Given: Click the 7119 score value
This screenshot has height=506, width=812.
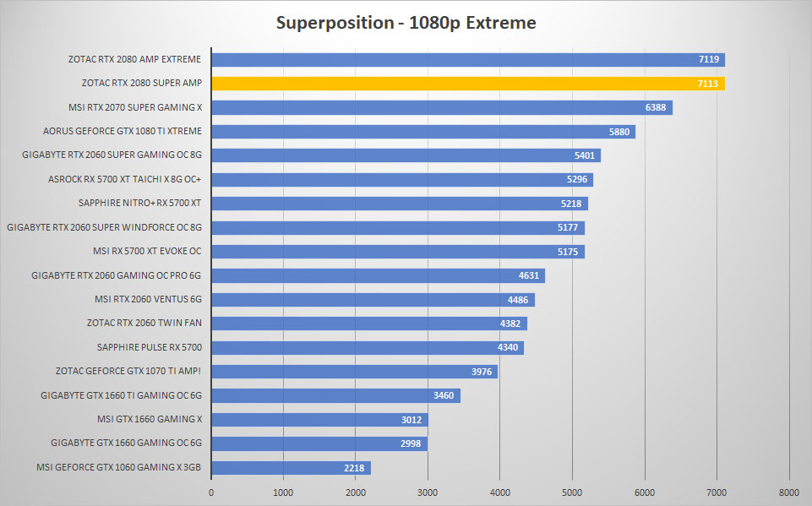Looking at the screenshot, I should pyautogui.click(x=708, y=59).
